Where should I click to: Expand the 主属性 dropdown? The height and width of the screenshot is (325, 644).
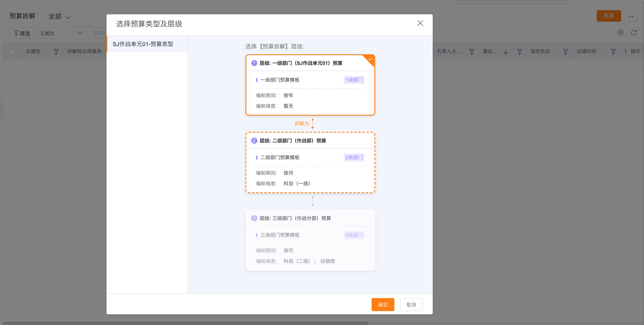(61, 33)
